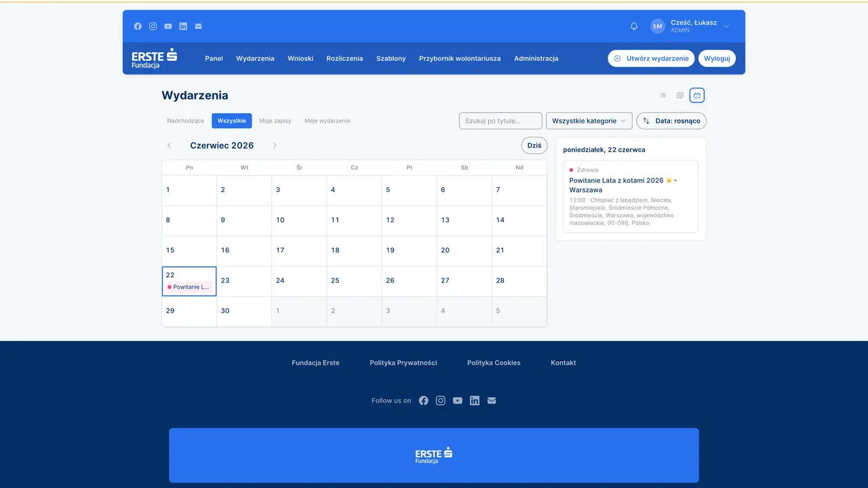Open Przybornik wolontariusza menu item
This screenshot has width=868, height=488.
460,58
